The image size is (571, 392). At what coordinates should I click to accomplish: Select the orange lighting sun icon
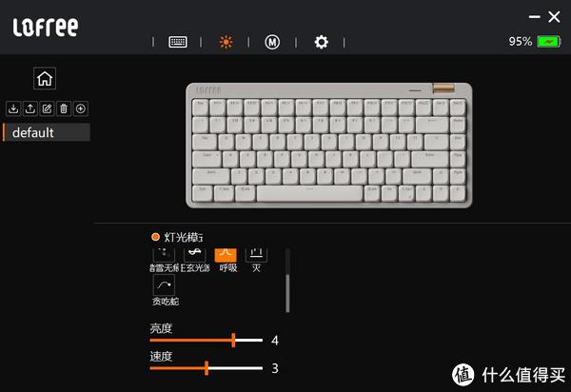click(226, 42)
